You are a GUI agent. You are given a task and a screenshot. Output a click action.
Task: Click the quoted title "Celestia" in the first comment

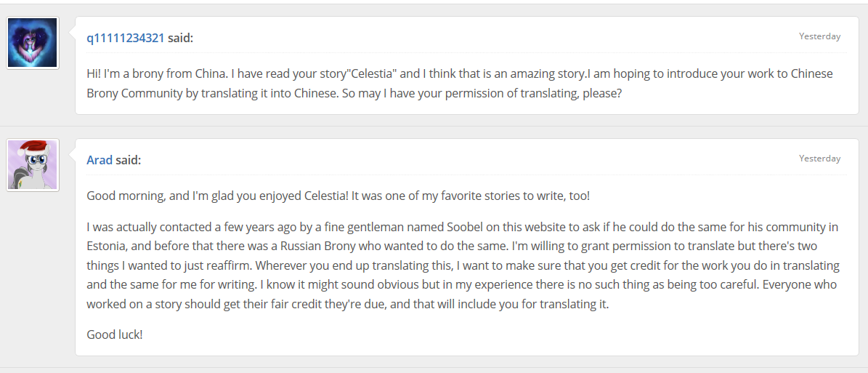click(373, 73)
